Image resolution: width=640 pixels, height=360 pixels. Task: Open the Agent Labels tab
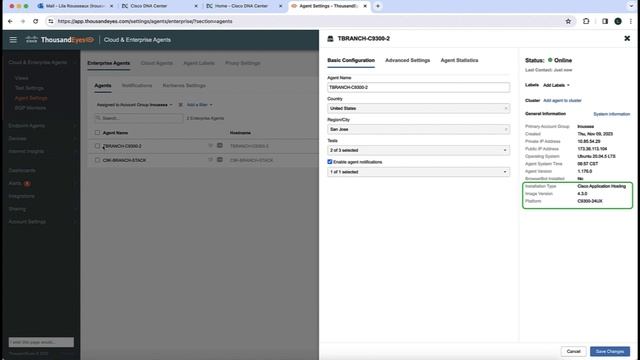click(199, 63)
